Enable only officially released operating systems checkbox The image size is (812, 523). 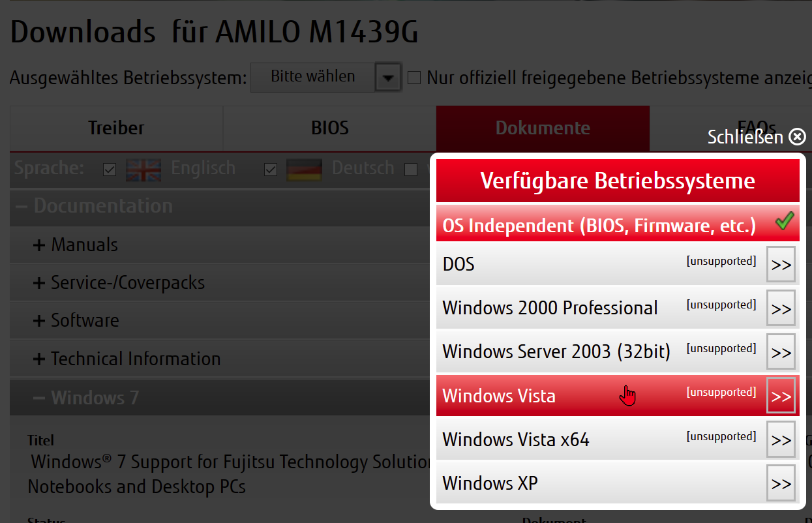(414, 78)
